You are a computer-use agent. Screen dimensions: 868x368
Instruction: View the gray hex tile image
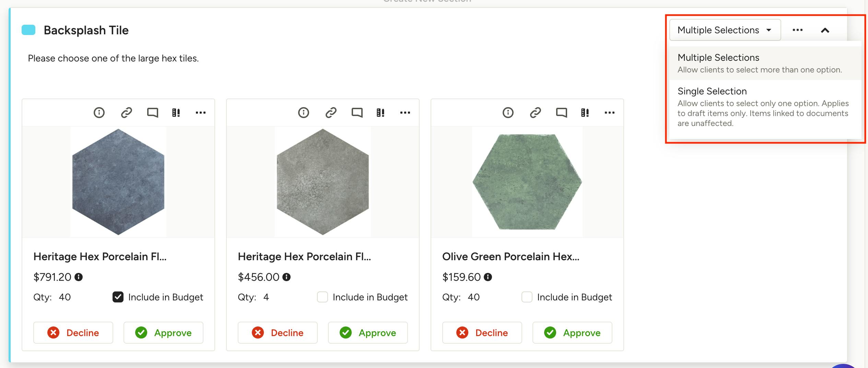(x=323, y=182)
